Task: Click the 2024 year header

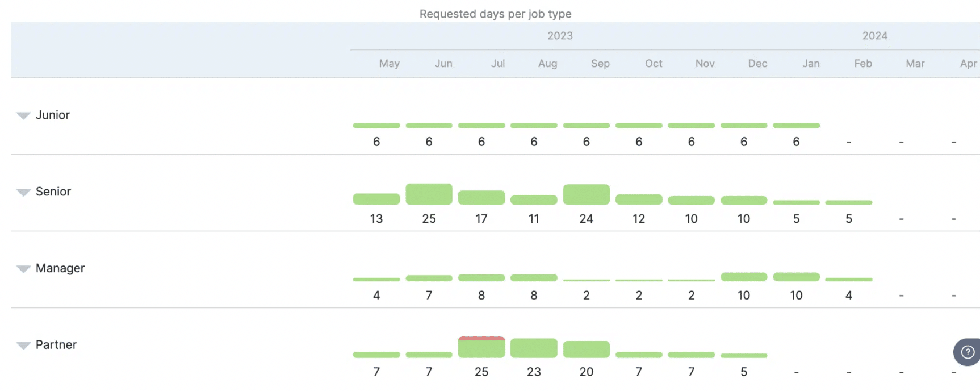Action: pyautogui.click(x=874, y=36)
